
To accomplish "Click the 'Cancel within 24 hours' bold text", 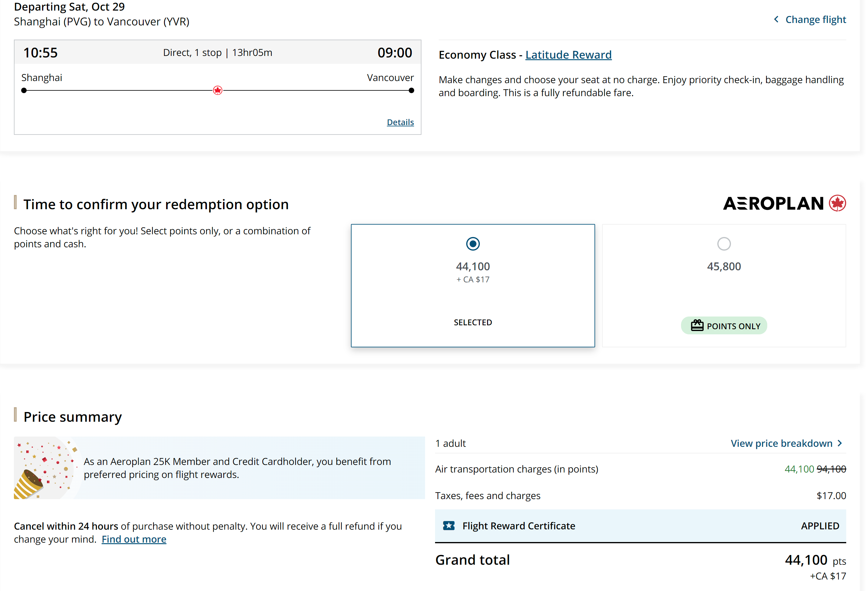I will (x=66, y=526).
